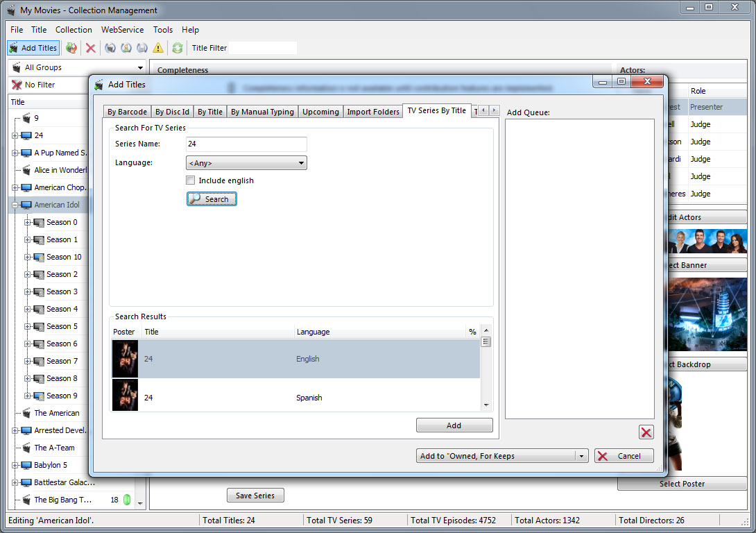756x533 pixels.
Task: Switch to the By Barcode tab
Action: coord(128,112)
